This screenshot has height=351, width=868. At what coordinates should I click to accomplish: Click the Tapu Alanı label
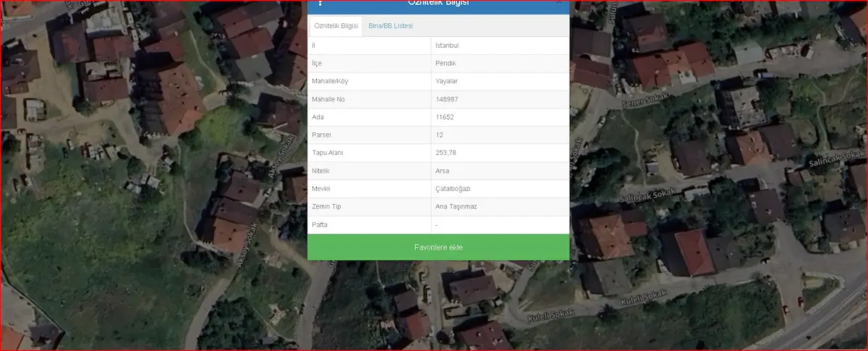pos(328,153)
